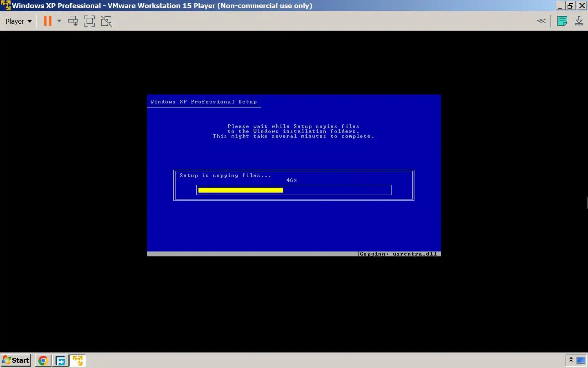This screenshot has width=588, height=368.
Task: Click 'Windows XP Professional Setup' heading
Action: (x=203, y=102)
